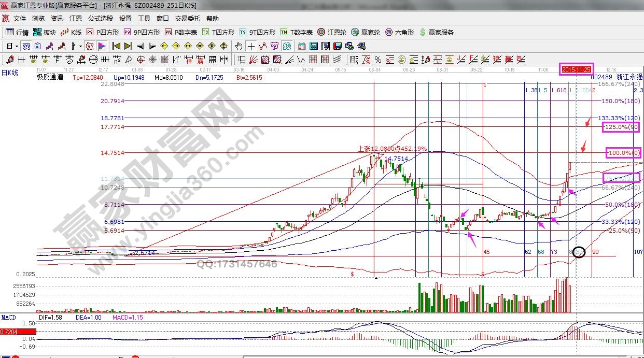The image size is (644, 358).
Task: Toggle the colorful flag toolbar button
Action: pos(102,46)
